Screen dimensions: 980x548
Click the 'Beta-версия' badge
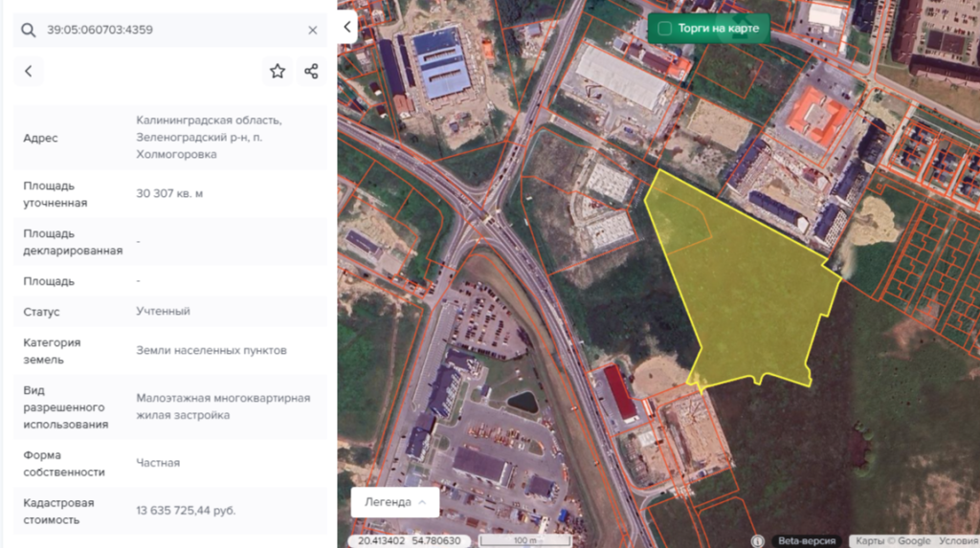point(807,540)
